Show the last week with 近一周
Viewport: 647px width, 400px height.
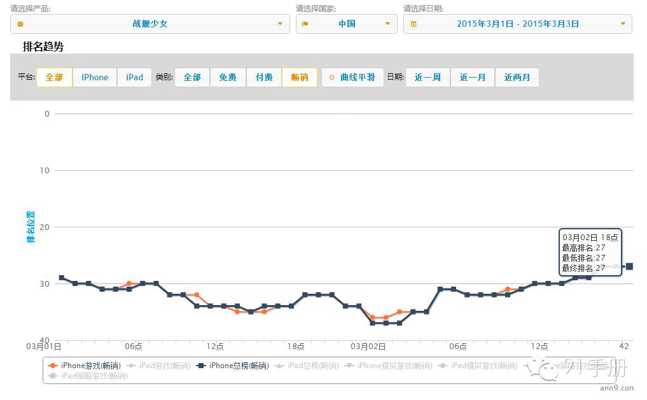point(428,77)
